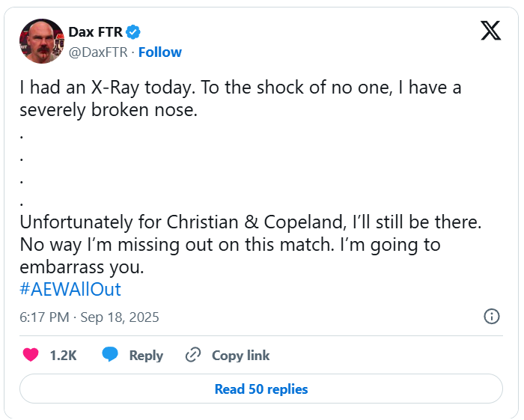Click the reply speech bubble icon
Viewport: 524px width, 420px height.
(x=111, y=355)
